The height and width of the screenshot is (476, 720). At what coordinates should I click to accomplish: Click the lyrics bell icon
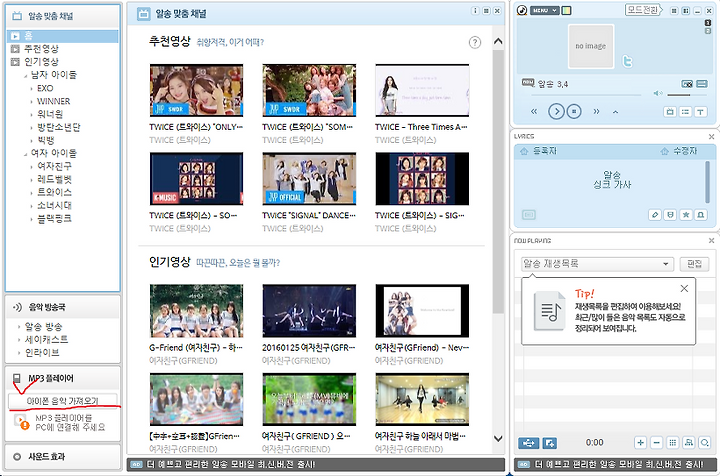tap(701, 214)
